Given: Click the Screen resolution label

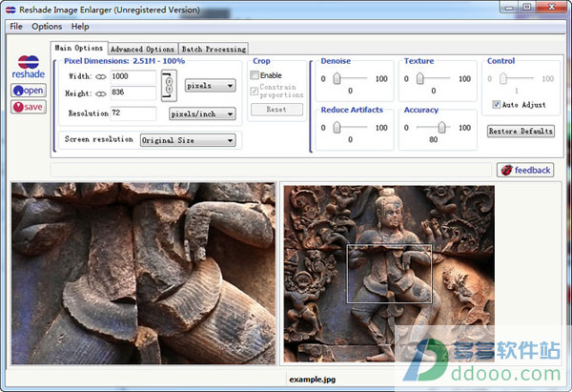Looking at the screenshot, I should point(99,139).
